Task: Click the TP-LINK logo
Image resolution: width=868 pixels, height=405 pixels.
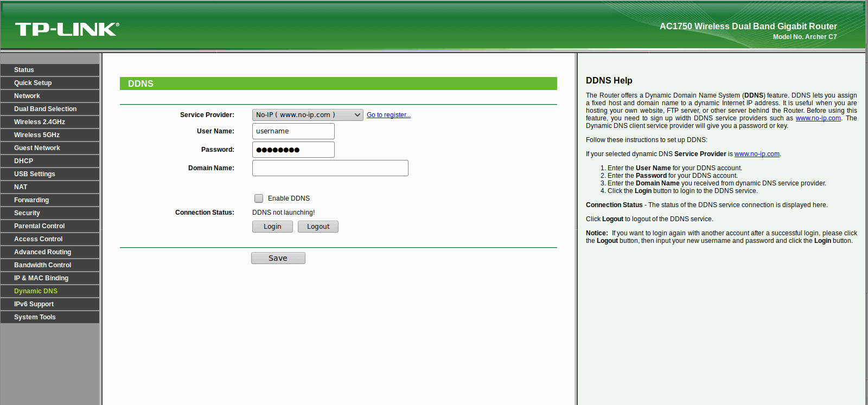Action: (67, 29)
